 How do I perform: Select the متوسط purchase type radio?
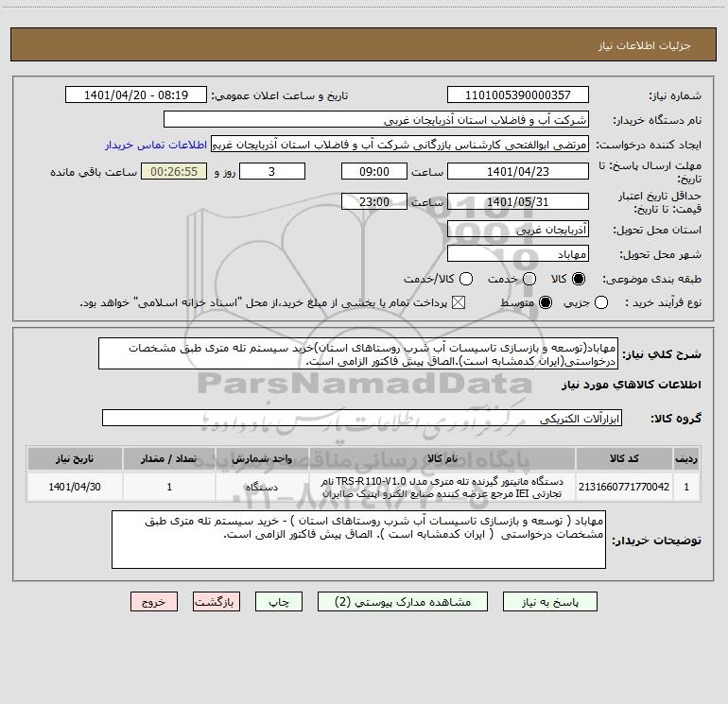tap(546, 302)
